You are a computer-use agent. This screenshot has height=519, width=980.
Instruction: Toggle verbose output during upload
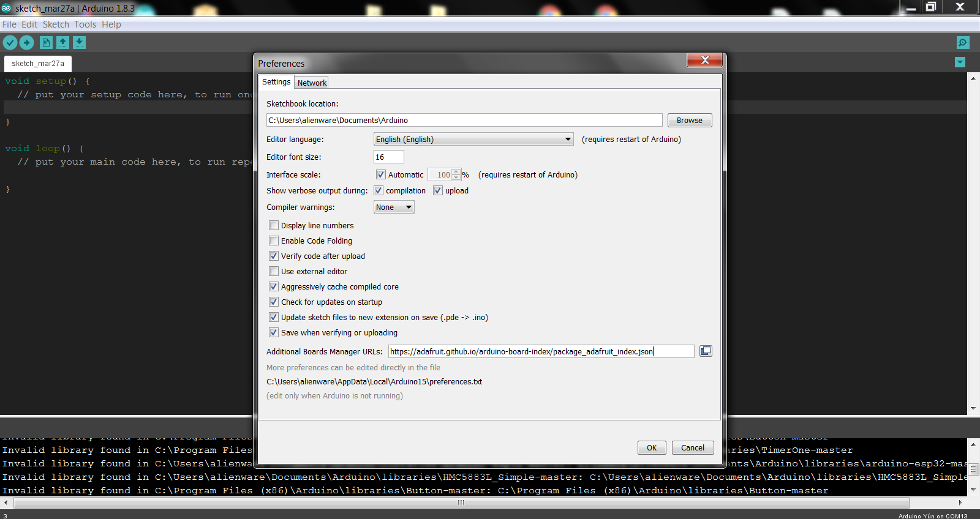coord(438,190)
